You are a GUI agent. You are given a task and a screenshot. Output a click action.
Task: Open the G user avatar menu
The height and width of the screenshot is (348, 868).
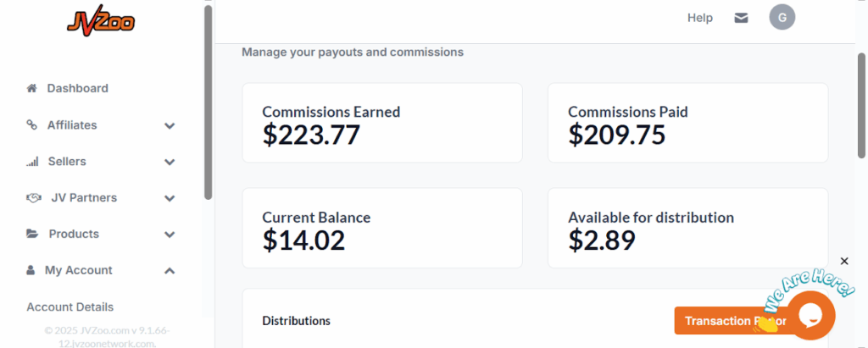(x=782, y=18)
